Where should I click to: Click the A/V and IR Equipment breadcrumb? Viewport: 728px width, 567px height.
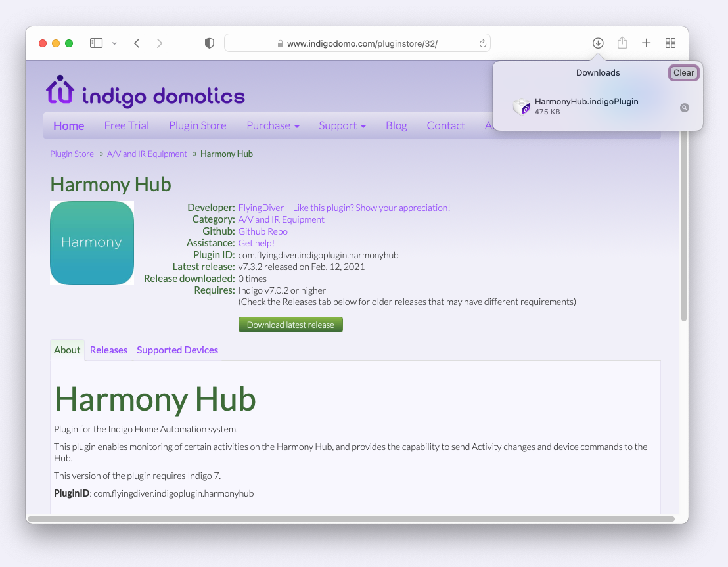[x=147, y=154]
